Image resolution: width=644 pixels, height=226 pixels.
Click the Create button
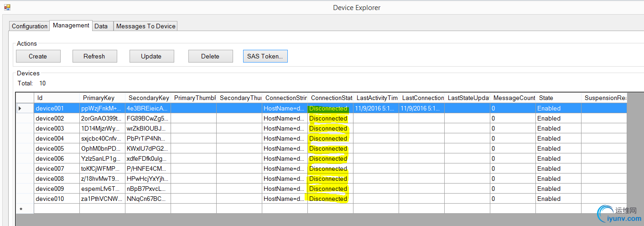38,56
